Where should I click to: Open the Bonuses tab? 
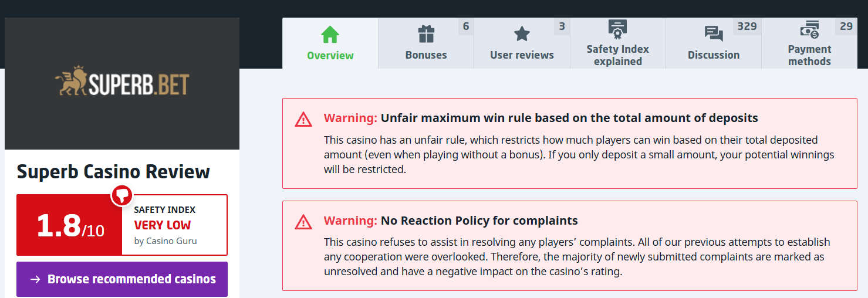tap(426, 55)
